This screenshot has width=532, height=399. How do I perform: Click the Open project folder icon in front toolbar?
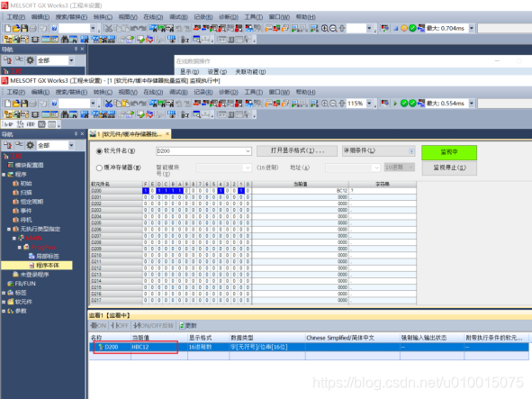[x=16, y=104]
